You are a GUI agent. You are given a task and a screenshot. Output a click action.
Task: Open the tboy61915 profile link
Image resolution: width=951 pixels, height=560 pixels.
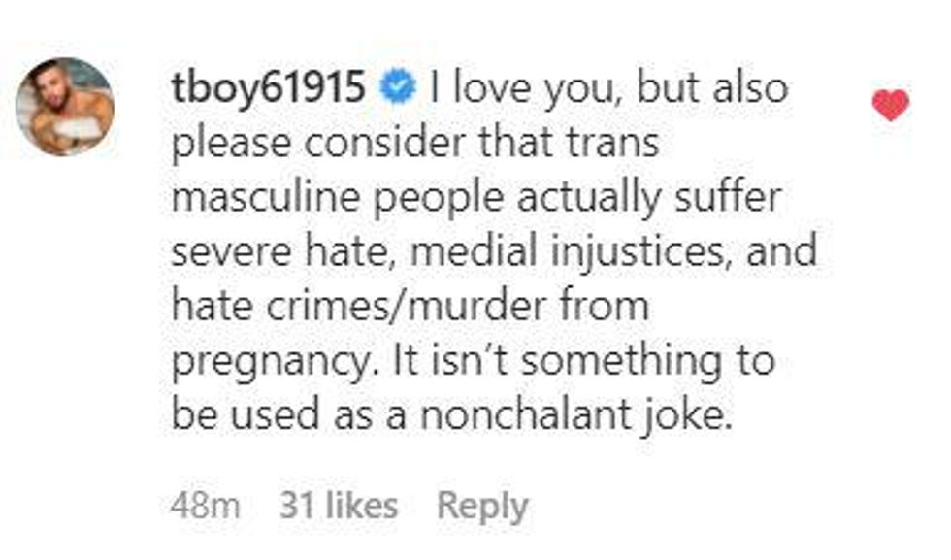pos(267,89)
